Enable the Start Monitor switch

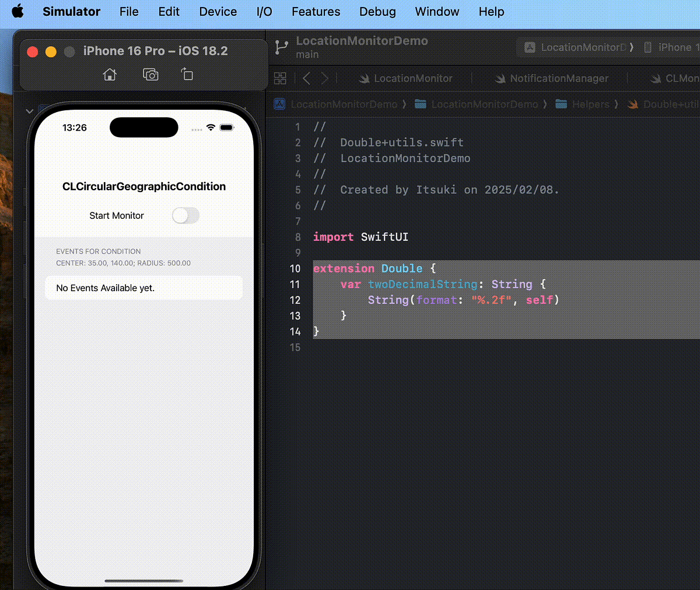185,215
